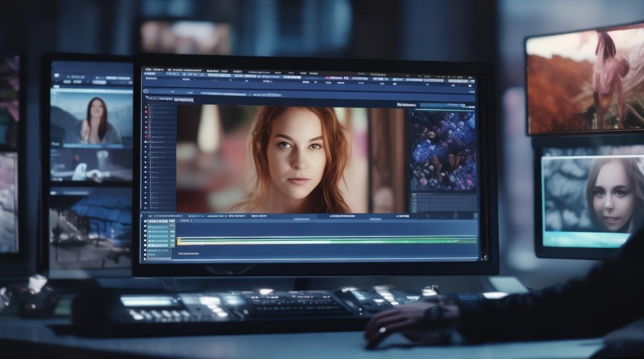
Task: Click the smiling woman preview on right monitor
Action: 593,194
